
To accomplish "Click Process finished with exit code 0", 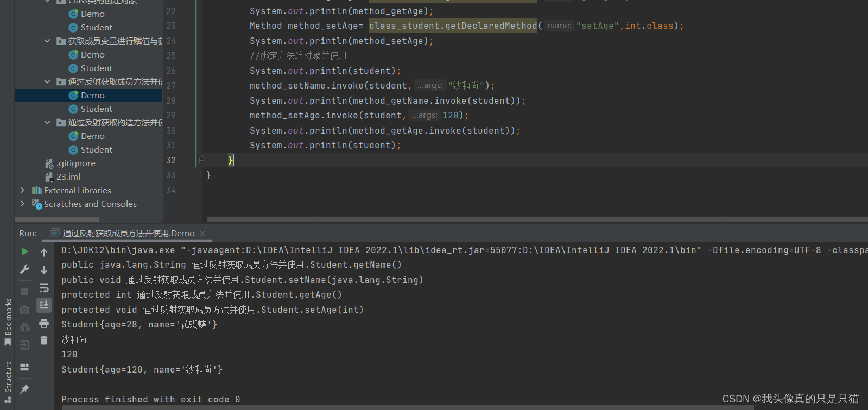I will 151,399.
